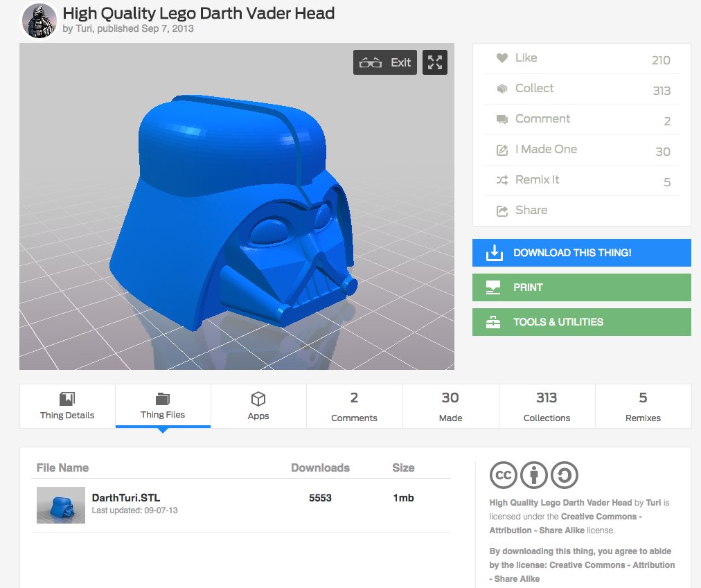Click the toolbox icon on Tools button

pos(493,322)
